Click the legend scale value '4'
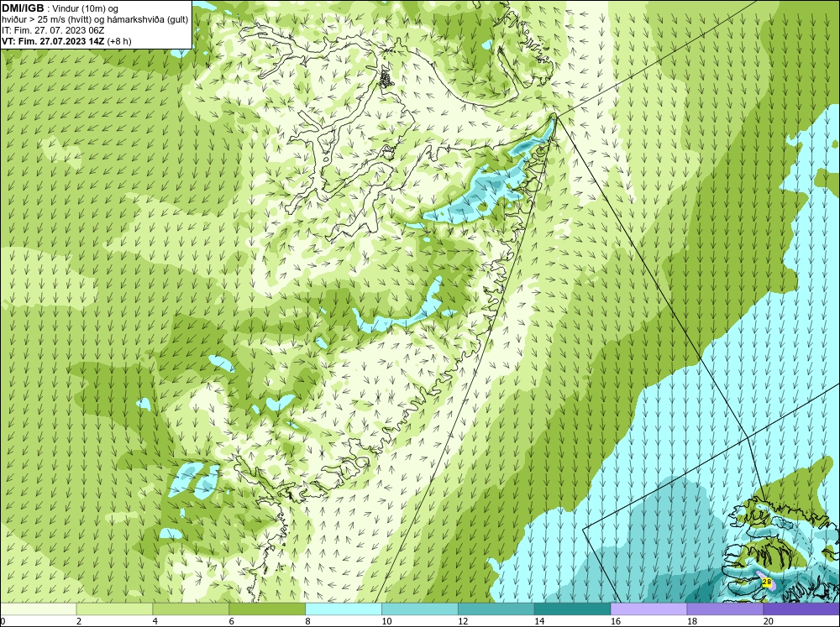The height and width of the screenshot is (627, 840). (155, 621)
